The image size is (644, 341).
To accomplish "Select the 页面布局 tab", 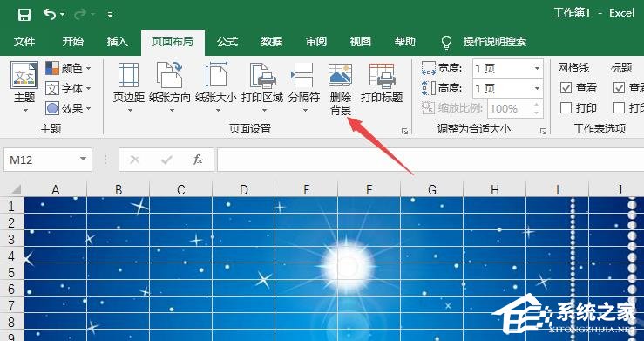I will [x=173, y=42].
